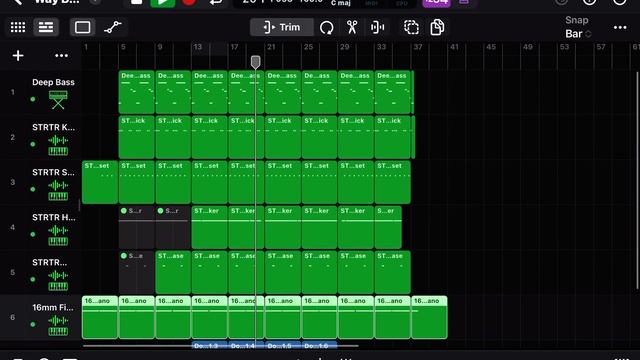Open the Live Loops grid view

coord(18,27)
